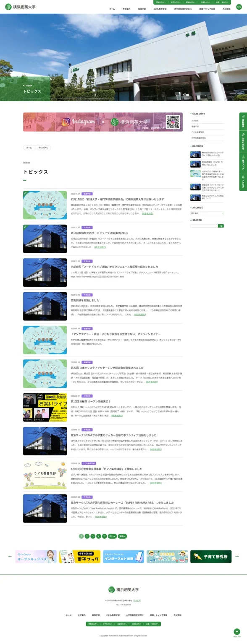This screenshot has height=644, width=247.
Task: Click the 受験生の方へ link in top green bar
Action: (161, 2)
